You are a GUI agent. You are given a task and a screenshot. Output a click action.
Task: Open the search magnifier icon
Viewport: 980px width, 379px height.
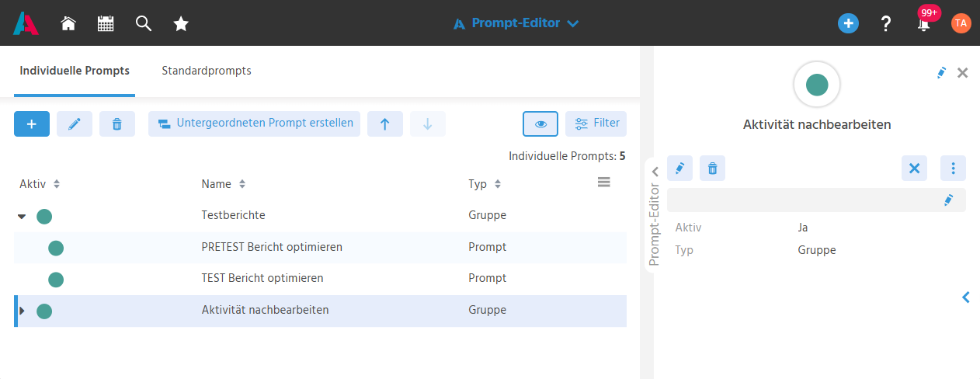pos(144,23)
